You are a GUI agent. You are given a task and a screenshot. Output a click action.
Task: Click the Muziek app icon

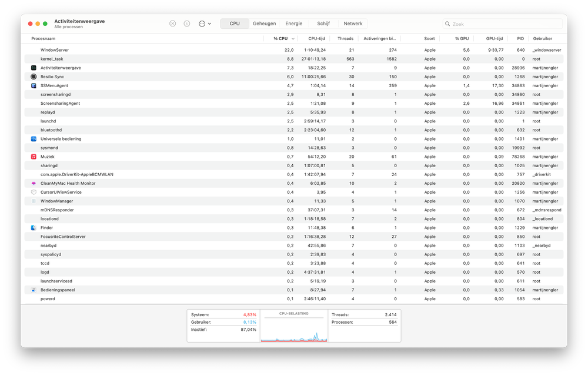[34, 157]
